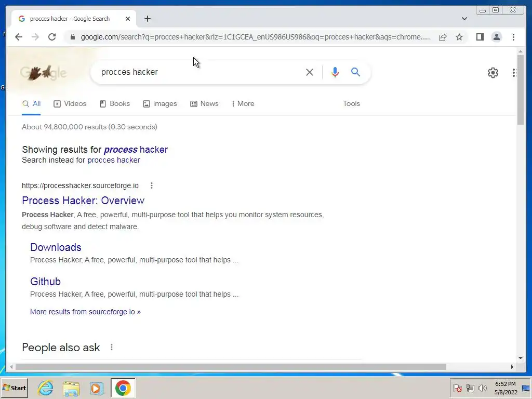Screen dimensions: 532x399
Task: Click the forward navigation arrow
Action: coord(35,37)
